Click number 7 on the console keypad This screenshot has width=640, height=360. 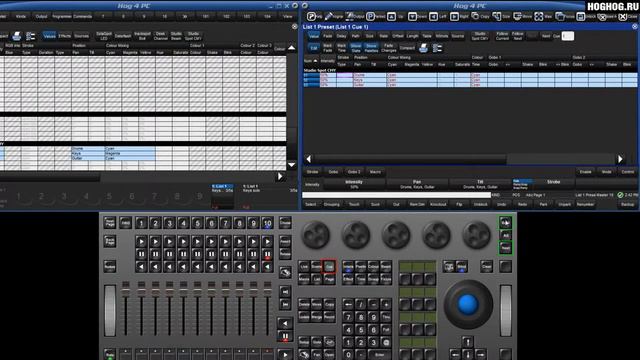coord(348,317)
